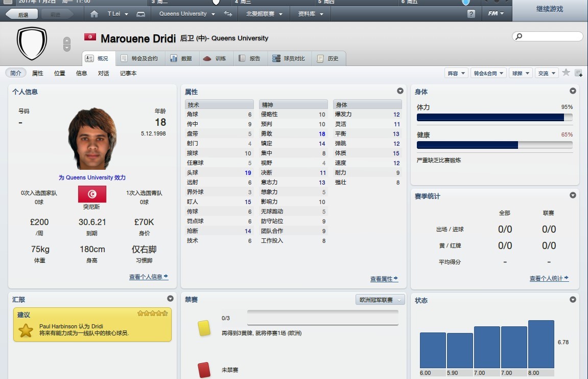Open the 阵容 dropdown
Screen dimensions: 588x379
point(456,73)
